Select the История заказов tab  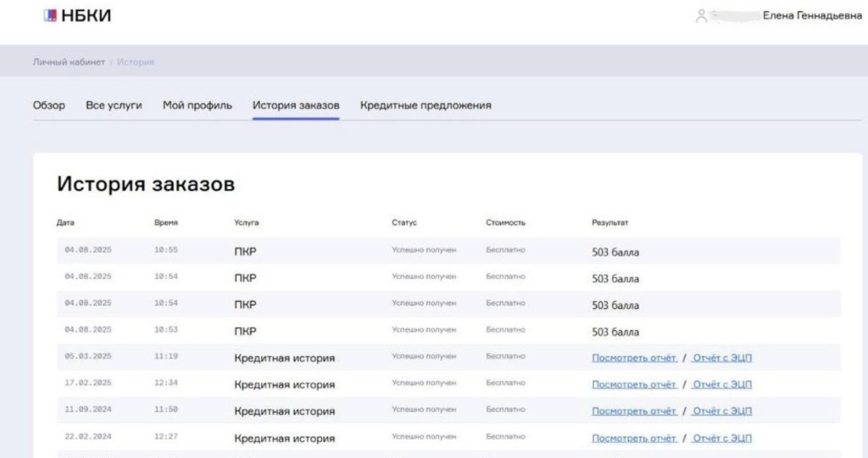click(x=296, y=105)
